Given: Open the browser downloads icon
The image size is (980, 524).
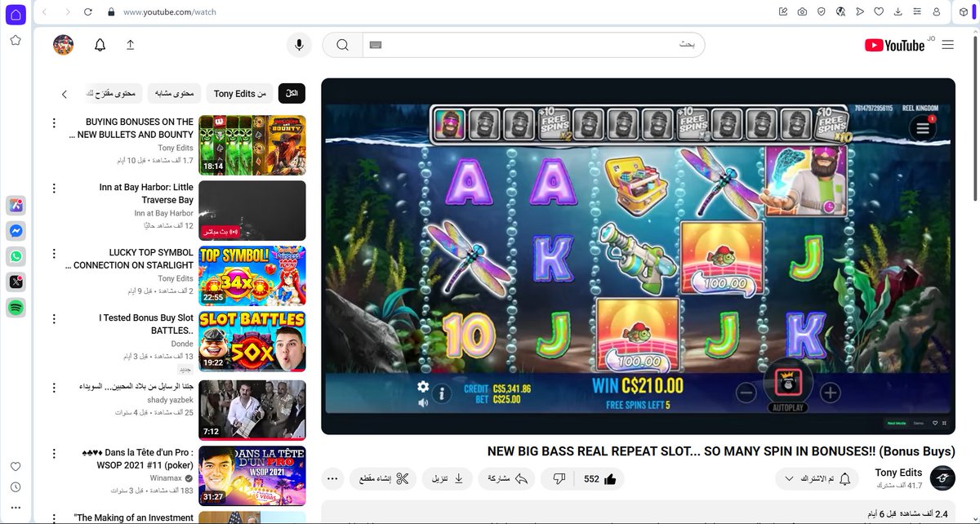Looking at the screenshot, I should point(898,12).
